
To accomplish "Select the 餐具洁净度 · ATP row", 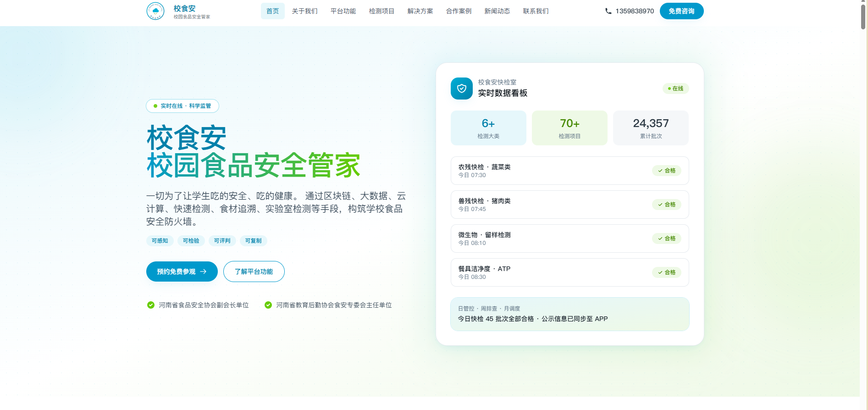I will point(570,272).
